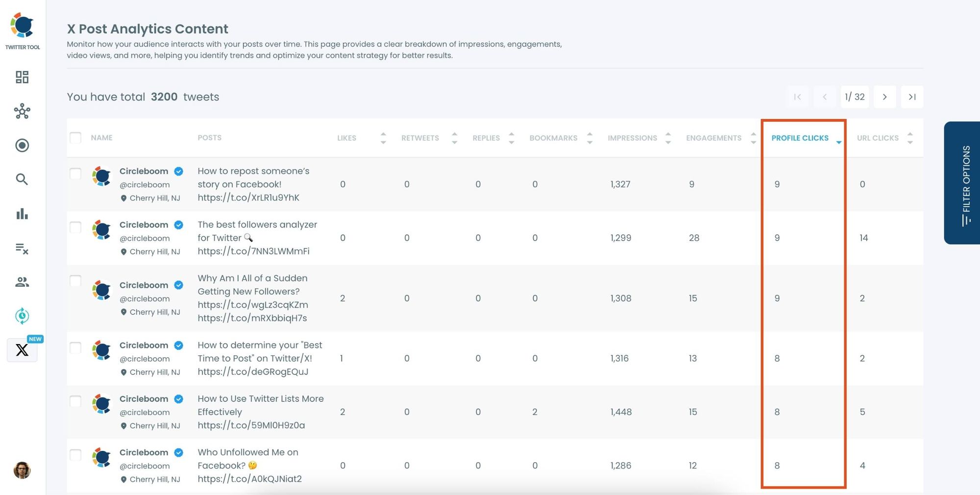980x495 pixels.
Task: Open the X platform tool marked NEW
Action: tap(22, 350)
